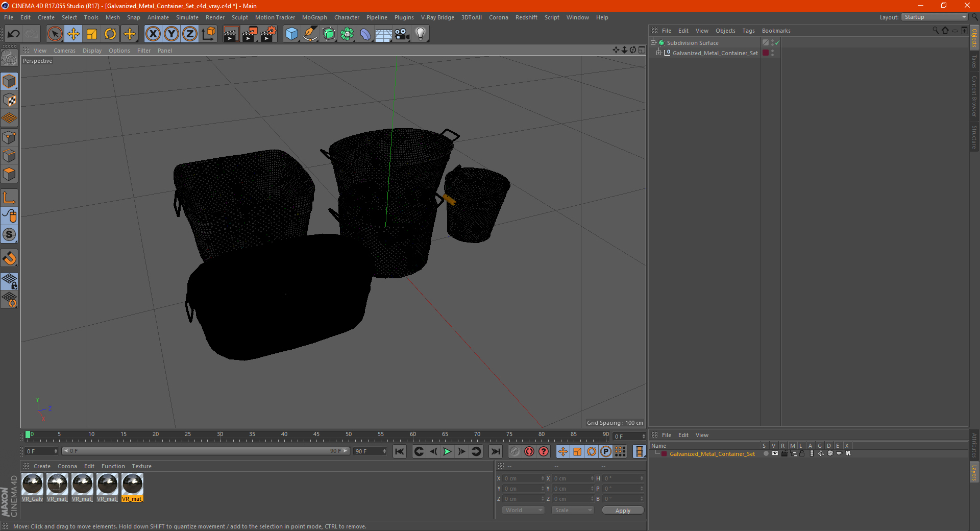The height and width of the screenshot is (531, 980).
Task: Open material manager Texture menu
Action: pyautogui.click(x=141, y=466)
